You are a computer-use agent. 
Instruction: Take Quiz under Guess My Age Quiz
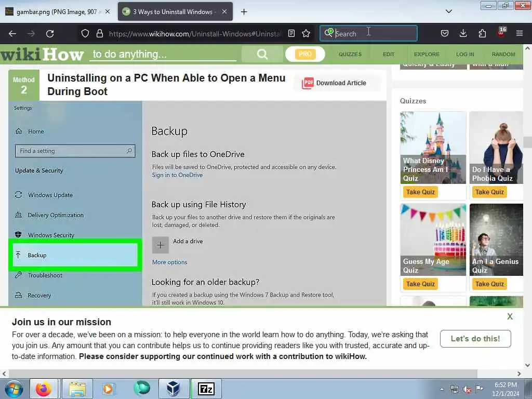coord(420,284)
